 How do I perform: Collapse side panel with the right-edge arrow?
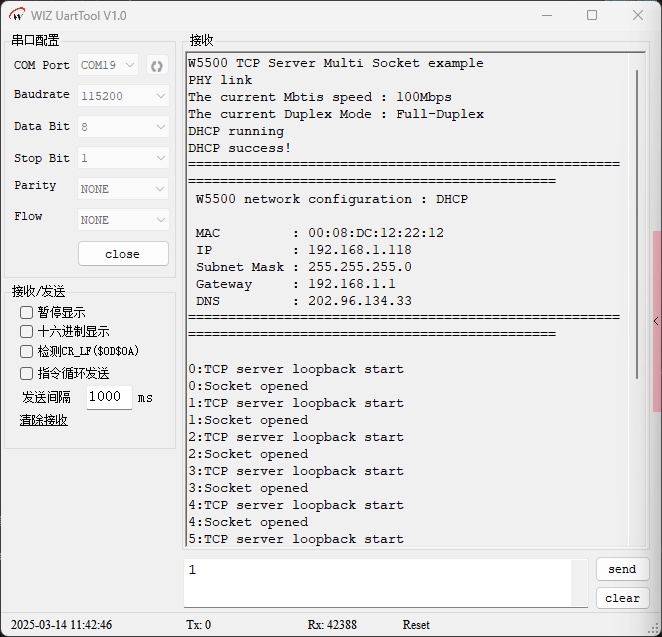click(x=656, y=321)
